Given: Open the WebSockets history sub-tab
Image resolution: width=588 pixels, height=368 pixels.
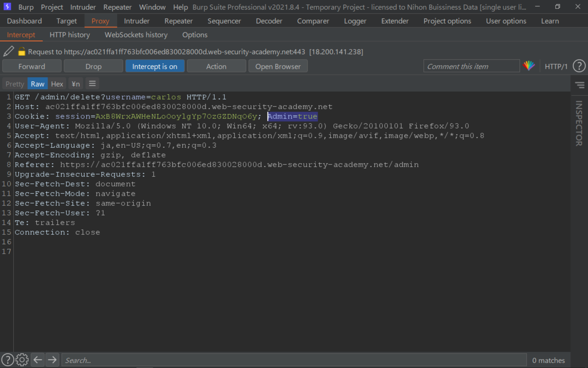Looking at the screenshot, I should [x=136, y=35].
